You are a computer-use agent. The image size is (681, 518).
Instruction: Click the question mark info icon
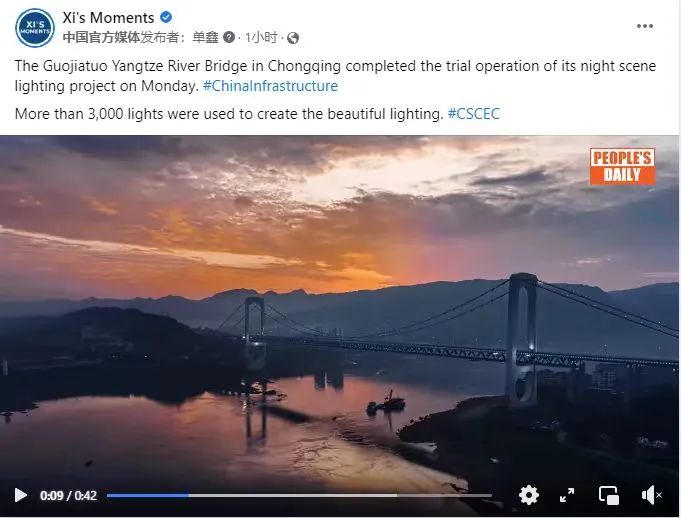[x=229, y=38]
